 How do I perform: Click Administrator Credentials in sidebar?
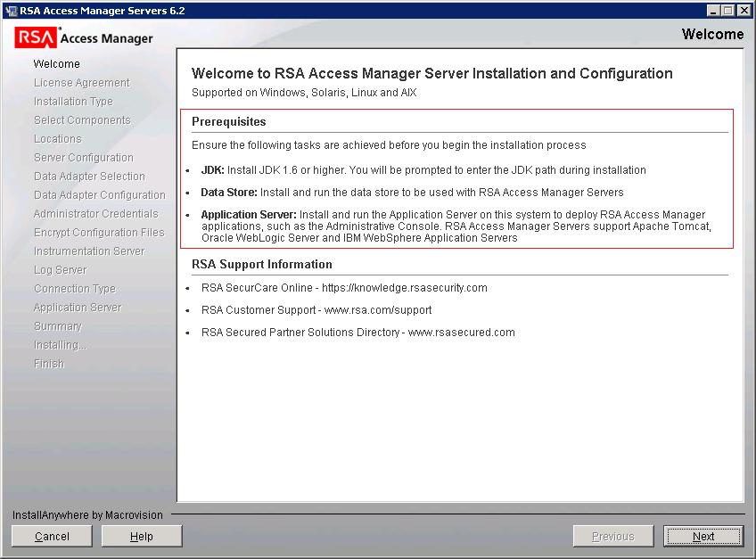[x=88, y=213]
